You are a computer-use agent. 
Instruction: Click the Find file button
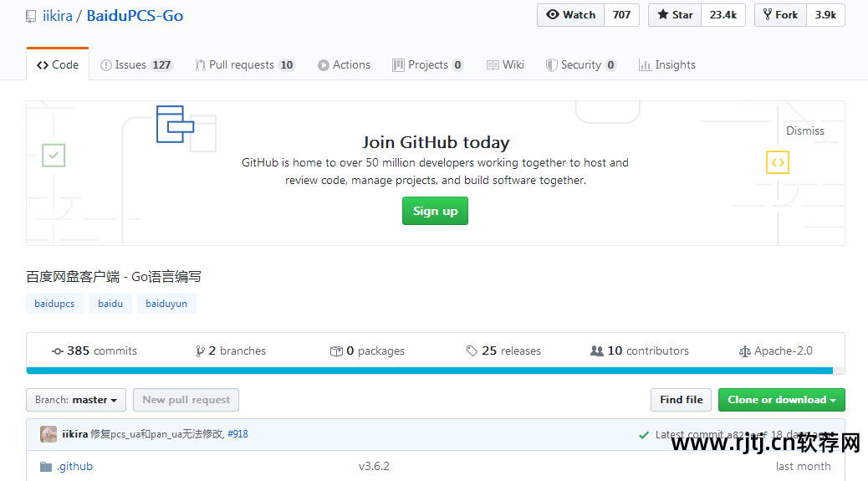681,400
